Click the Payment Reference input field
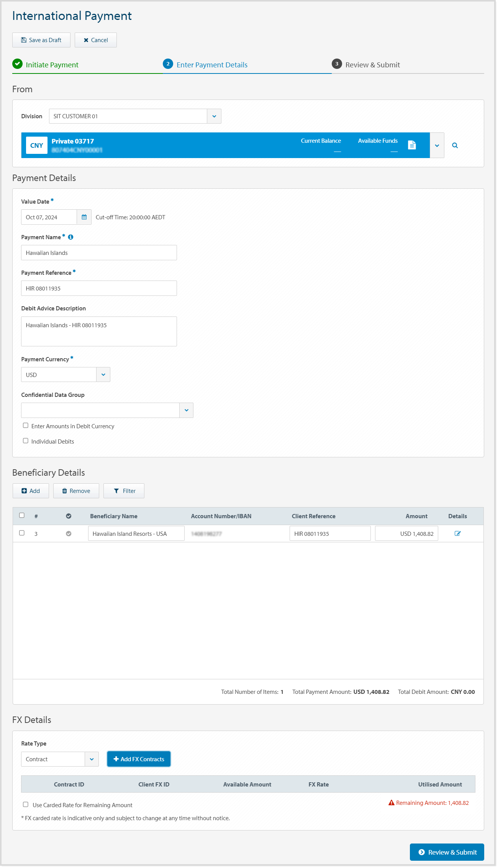This screenshot has width=498, height=868. click(x=99, y=289)
